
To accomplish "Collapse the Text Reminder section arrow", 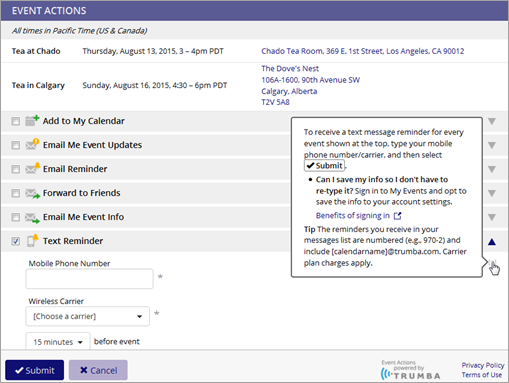I will pos(492,242).
